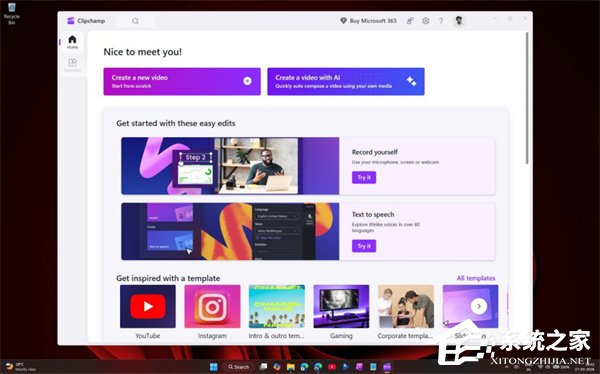Click 'Get started with these easy edits' text
Screen dimensions: 600x374
click(x=176, y=123)
